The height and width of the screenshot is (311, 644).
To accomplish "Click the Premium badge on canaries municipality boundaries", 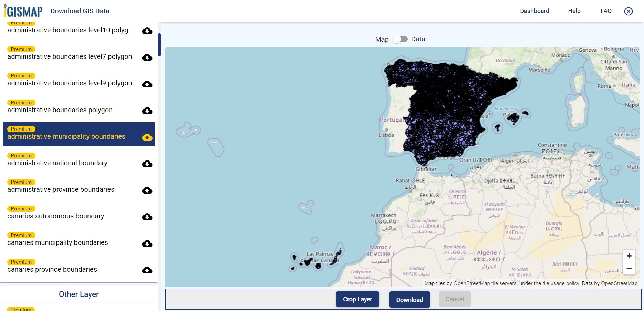I will click(x=21, y=235).
